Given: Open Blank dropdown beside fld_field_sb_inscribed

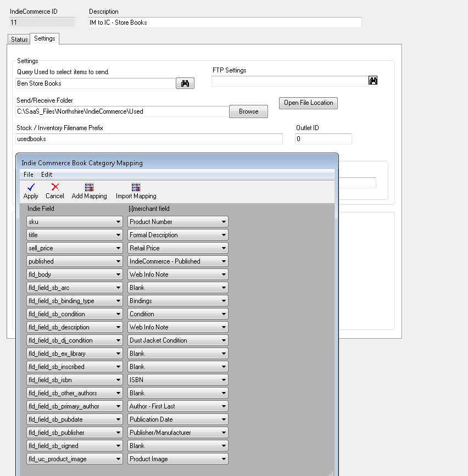Looking at the screenshot, I should point(177,367).
